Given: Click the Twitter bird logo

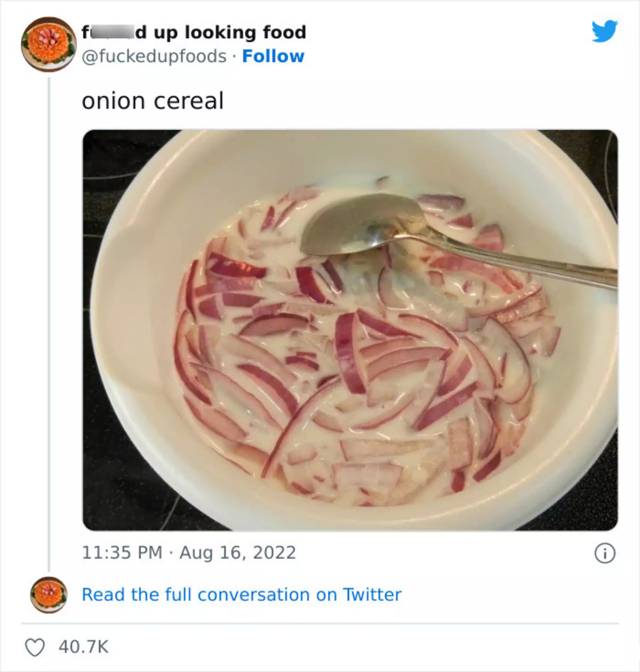Looking at the screenshot, I should coord(604,31).
